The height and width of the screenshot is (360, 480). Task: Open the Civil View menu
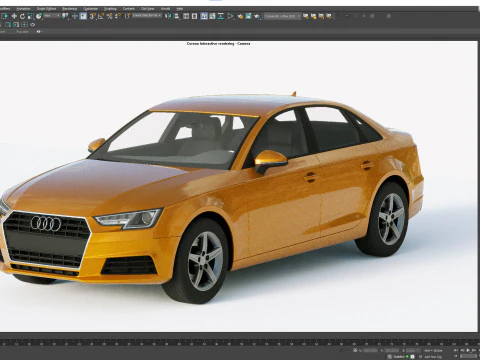click(147, 9)
